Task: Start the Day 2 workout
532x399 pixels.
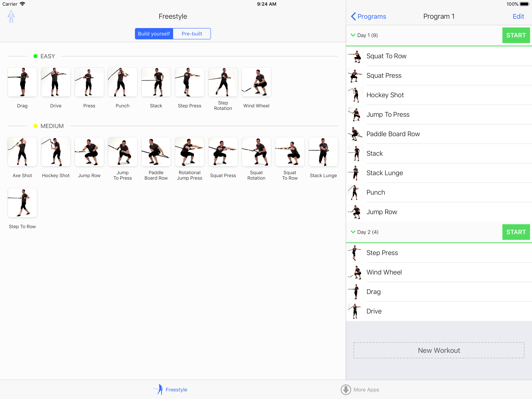Action: [x=516, y=232]
